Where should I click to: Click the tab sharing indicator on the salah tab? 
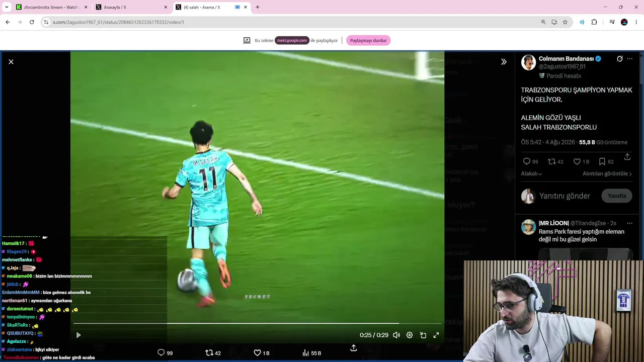(237, 7)
